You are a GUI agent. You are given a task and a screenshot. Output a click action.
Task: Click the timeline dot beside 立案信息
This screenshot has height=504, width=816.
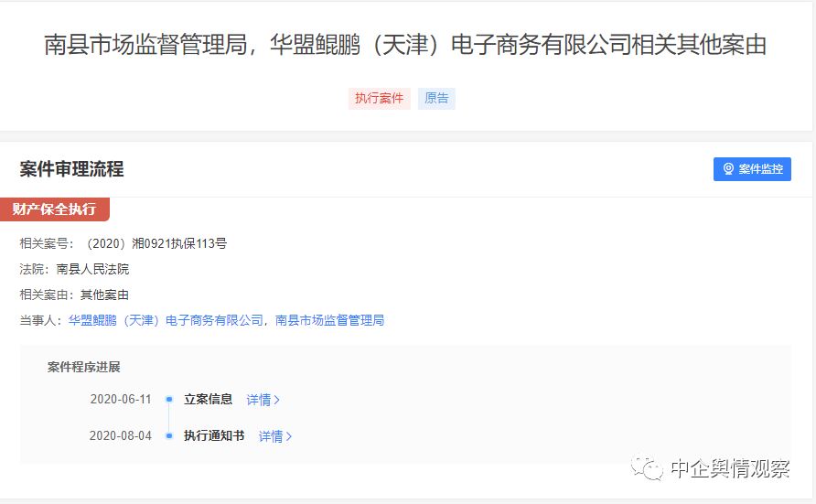(169, 400)
